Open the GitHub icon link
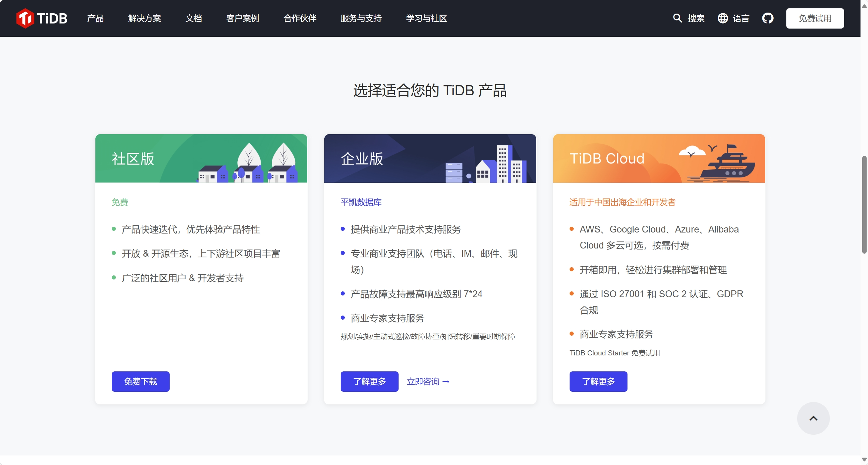 click(768, 18)
